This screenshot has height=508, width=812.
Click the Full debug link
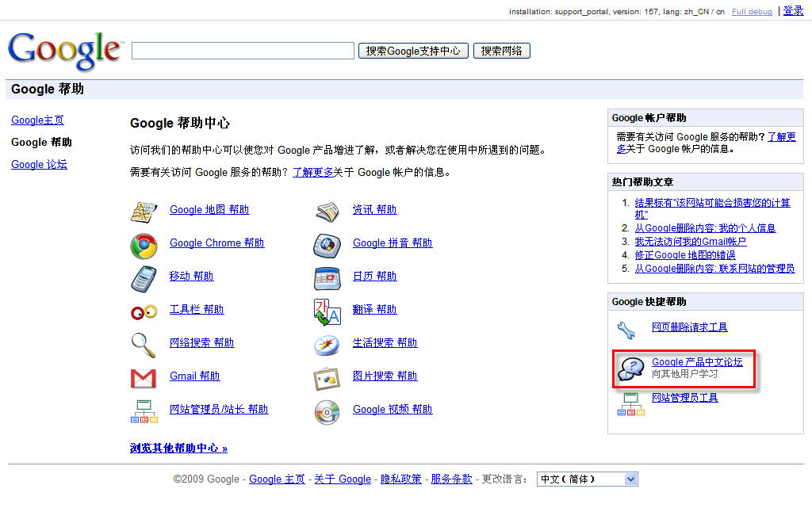point(752,11)
